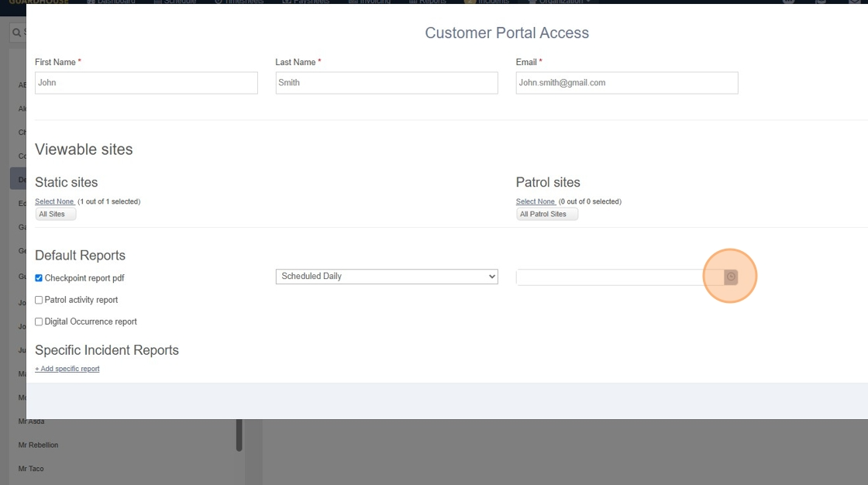This screenshot has height=485, width=868.
Task: Tick Digital Occurrence report checkbox
Action: tap(39, 322)
